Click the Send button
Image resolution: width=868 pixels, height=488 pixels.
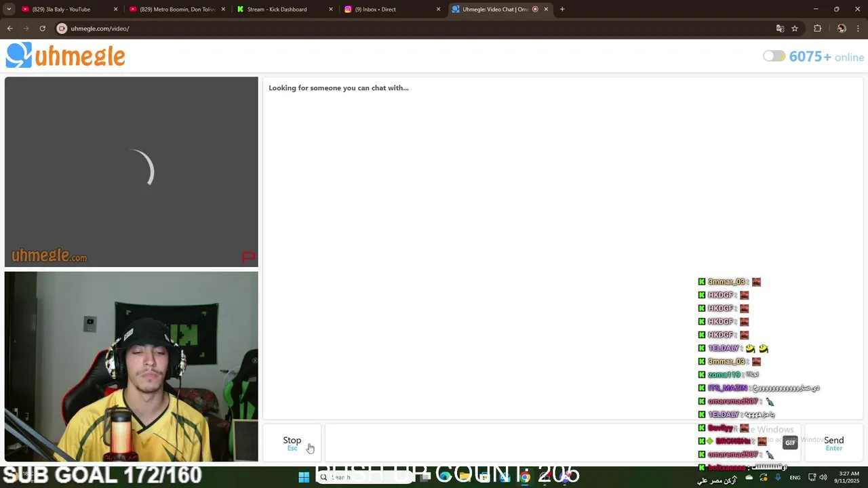[833, 443]
